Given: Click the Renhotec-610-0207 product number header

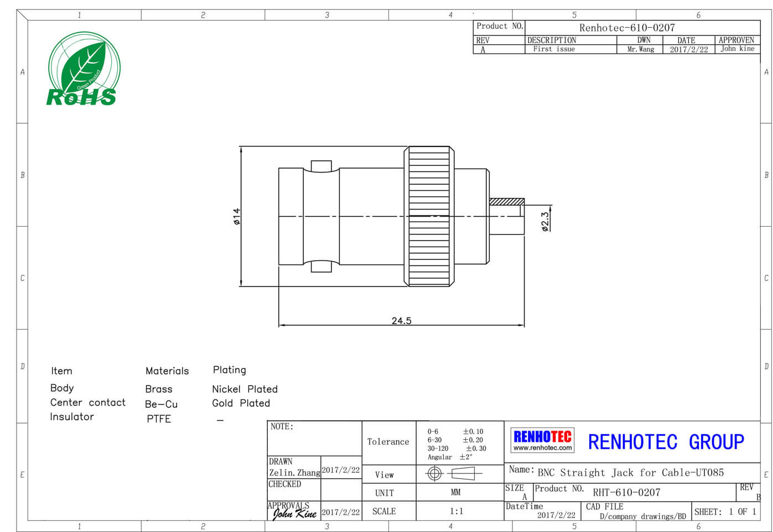Looking at the screenshot, I should (627, 28).
